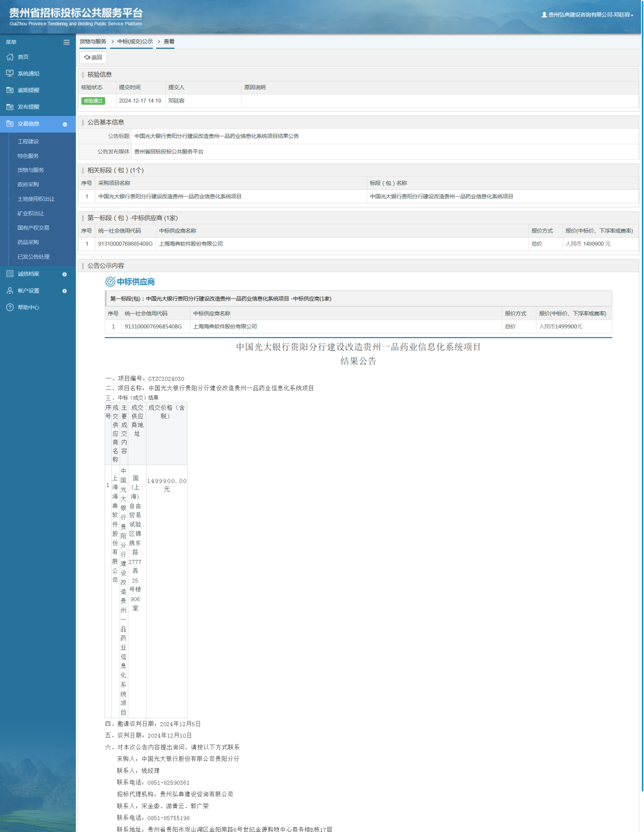
Task: Click negotiation date 2024年12月10日 line
Action: pos(149,735)
